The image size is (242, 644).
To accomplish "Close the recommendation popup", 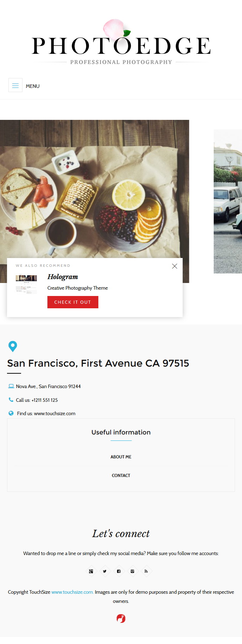I will point(175,266).
